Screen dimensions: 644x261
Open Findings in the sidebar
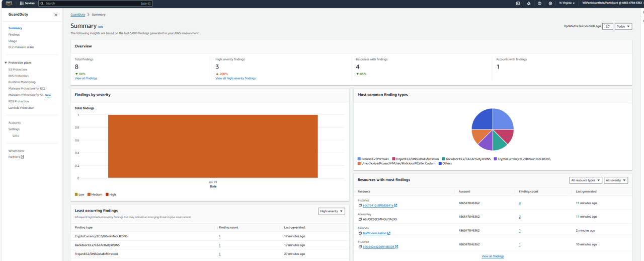click(14, 35)
